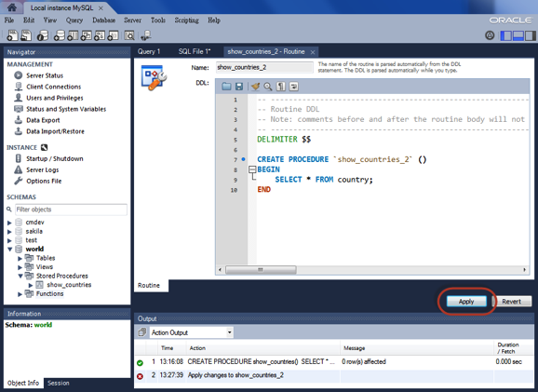Expand the Functions node
The width and height of the screenshot is (538, 392).
coord(20,294)
